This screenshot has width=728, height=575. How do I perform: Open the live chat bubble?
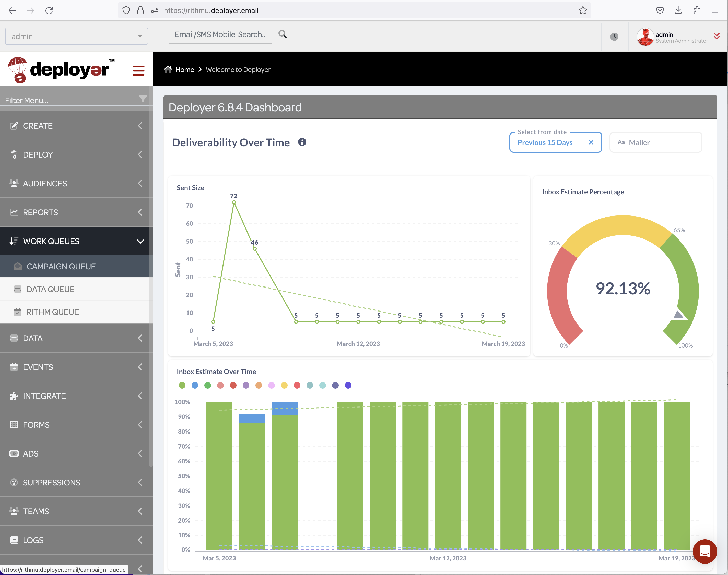pos(704,552)
